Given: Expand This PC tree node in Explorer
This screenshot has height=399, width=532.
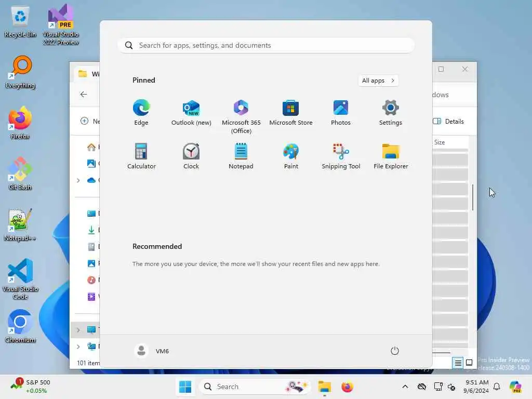Looking at the screenshot, I should (x=78, y=330).
